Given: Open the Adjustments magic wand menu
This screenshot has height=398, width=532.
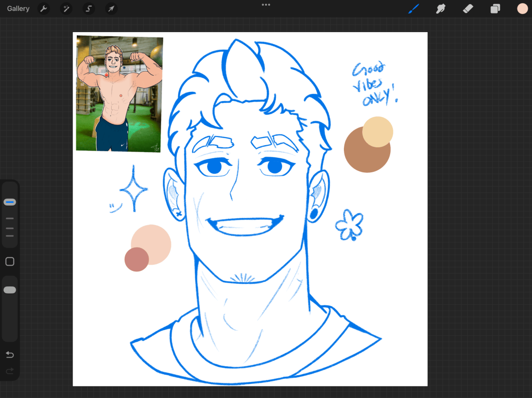Looking at the screenshot, I should tap(66, 8).
